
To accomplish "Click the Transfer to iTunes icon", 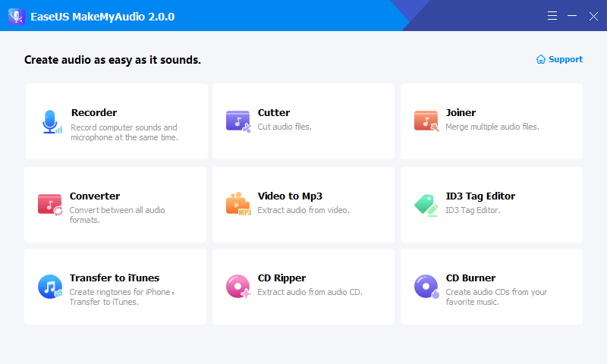I will pyautogui.click(x=50, y=286).
